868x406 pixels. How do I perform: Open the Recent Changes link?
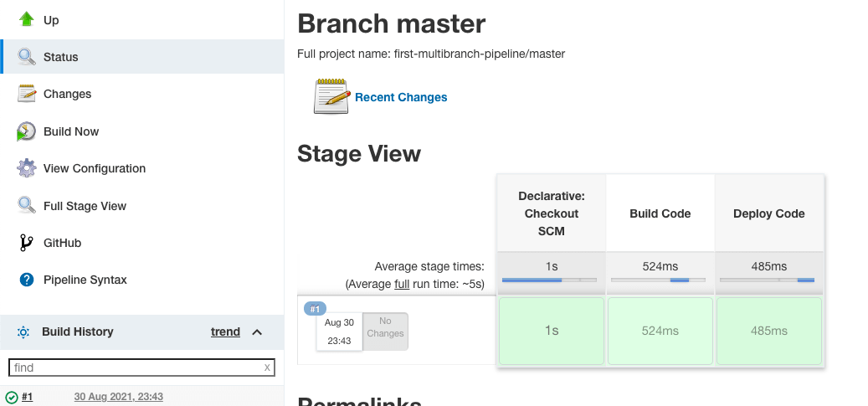coord(401,97)
